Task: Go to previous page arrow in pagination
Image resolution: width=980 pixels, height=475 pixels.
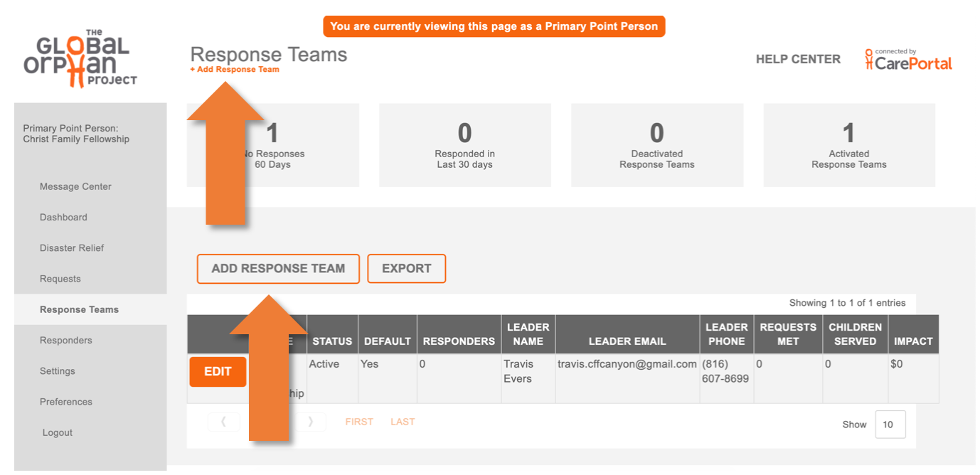Action: coord(224,422)
